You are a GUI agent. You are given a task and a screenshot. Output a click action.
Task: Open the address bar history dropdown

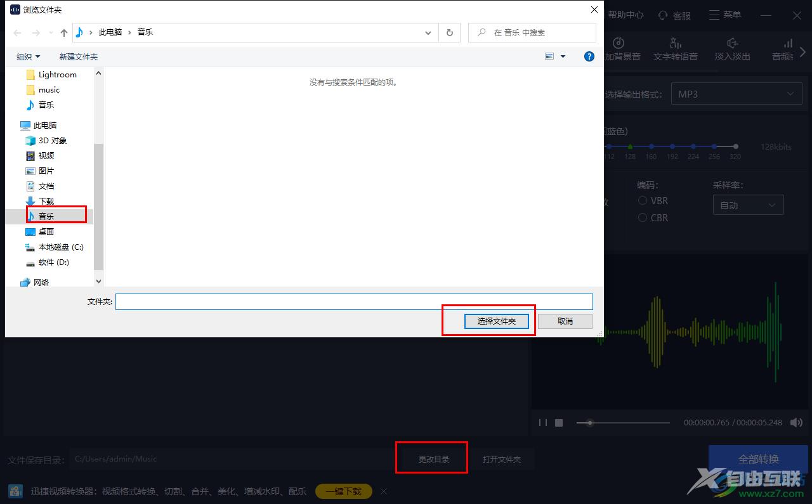point(429,32)
